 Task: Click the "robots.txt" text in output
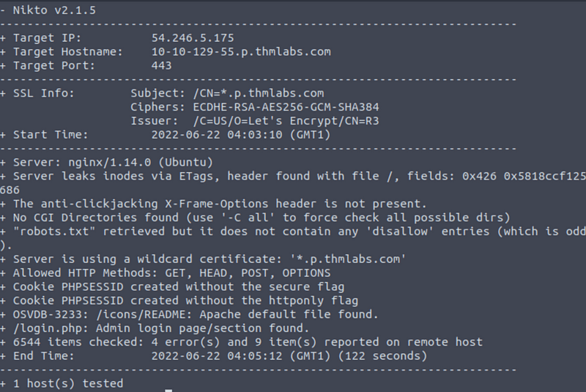click(48, 232)
